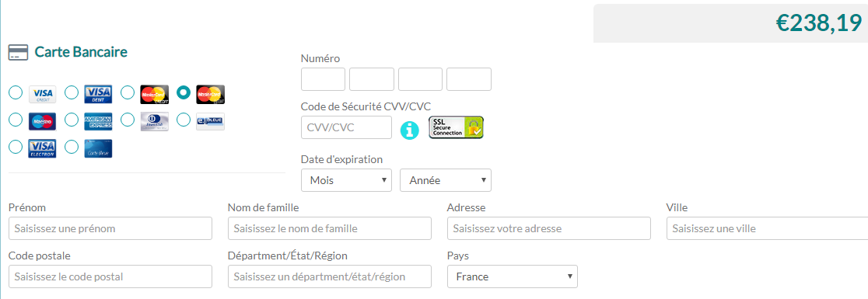Open the Mois expiration dropdown
Screen dimensions: 868x299
347,180
